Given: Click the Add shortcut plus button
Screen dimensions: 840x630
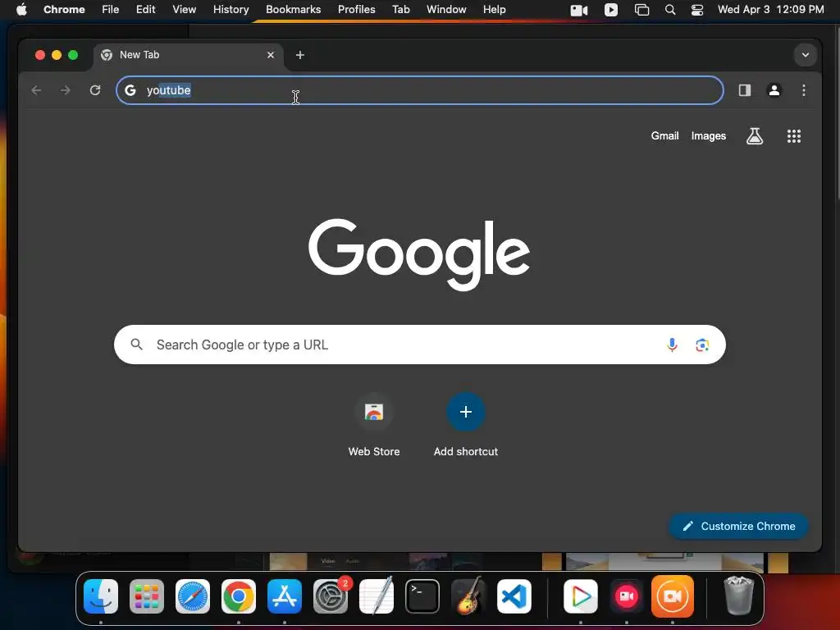Looking at the screenshot, I should pos(466,412).
